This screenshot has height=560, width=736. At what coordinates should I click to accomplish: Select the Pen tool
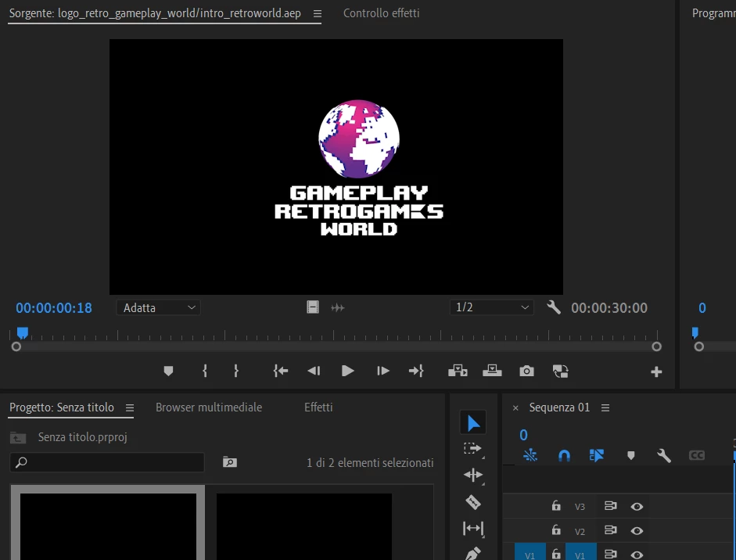472,554
